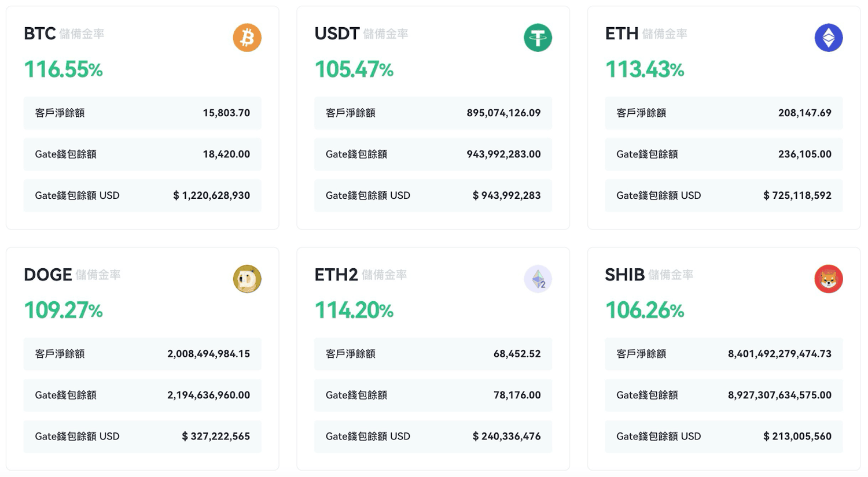This screenshot has width=868, height=477.
Task: Select the 116.55% BTC reserve percentage
Action: click(63, 70)
